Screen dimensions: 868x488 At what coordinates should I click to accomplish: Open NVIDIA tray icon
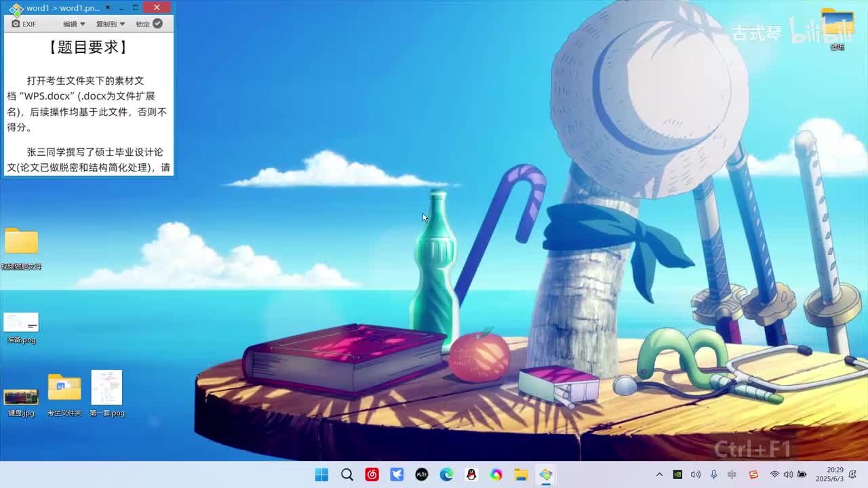[677, 474]
